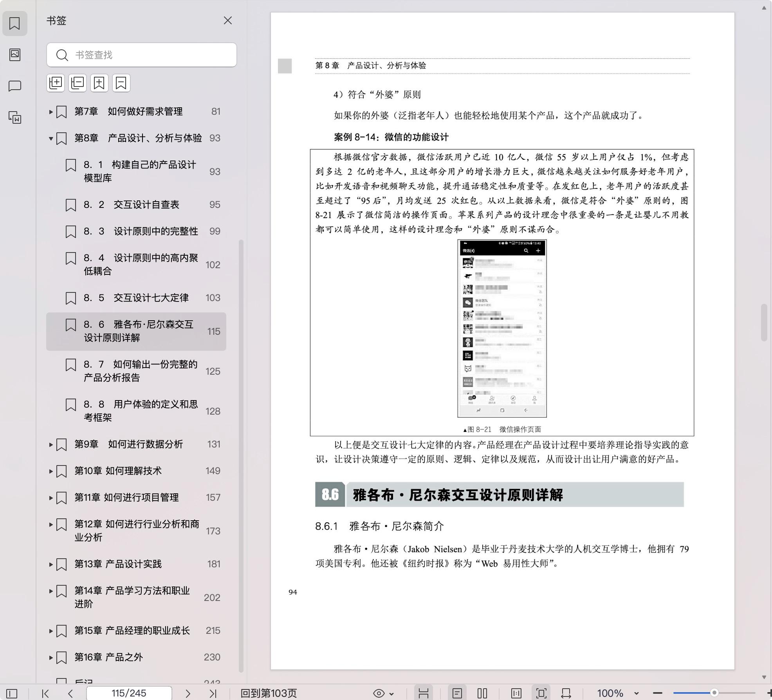The width and height of the screenshot is (772, 700).
Task: Go to next page
Action: pos(188,693)
